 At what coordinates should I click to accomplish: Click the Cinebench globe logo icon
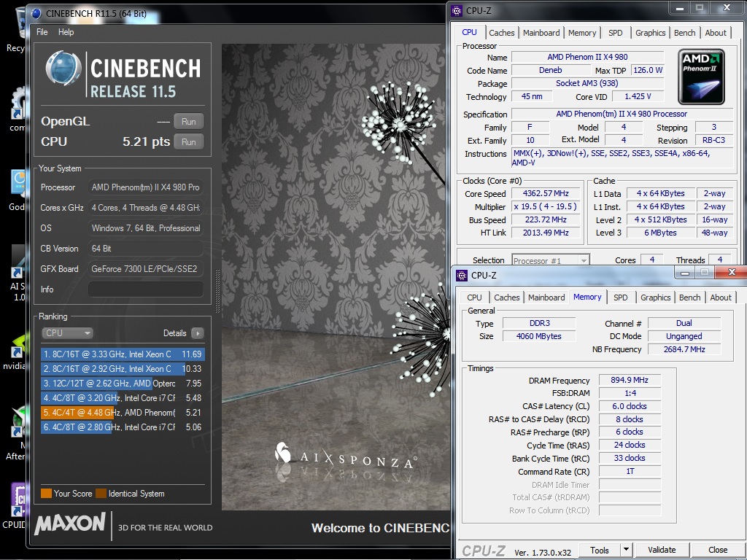point(63,69)
